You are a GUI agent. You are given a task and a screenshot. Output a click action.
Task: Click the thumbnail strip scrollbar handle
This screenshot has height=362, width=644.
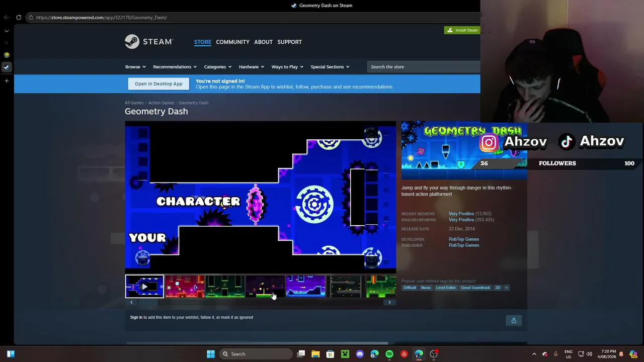(149, 302)
